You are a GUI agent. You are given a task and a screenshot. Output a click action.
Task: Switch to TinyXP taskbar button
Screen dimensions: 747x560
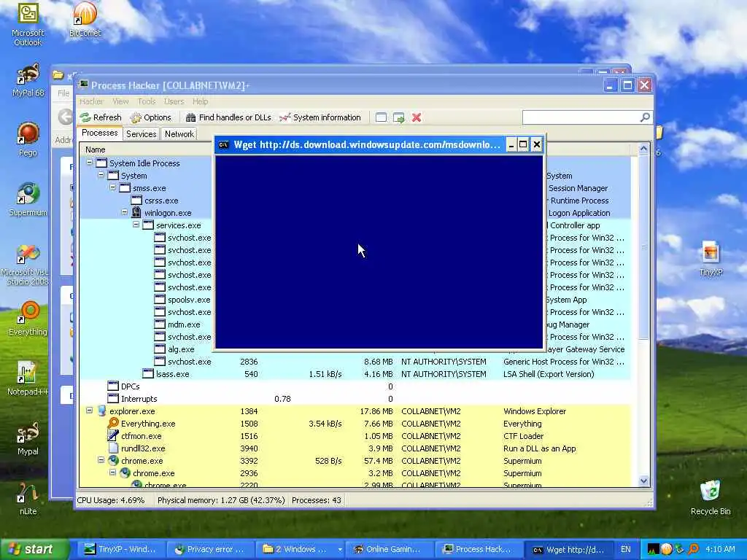(x=121, y=550)
